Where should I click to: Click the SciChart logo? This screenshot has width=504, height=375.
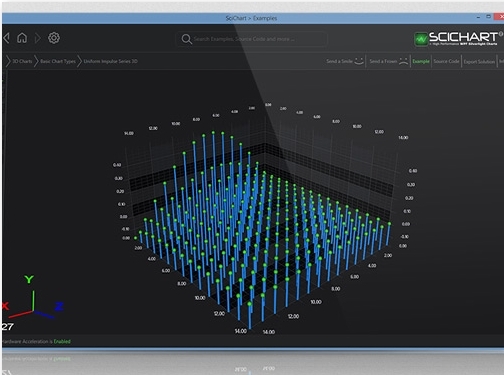(458, 38)
